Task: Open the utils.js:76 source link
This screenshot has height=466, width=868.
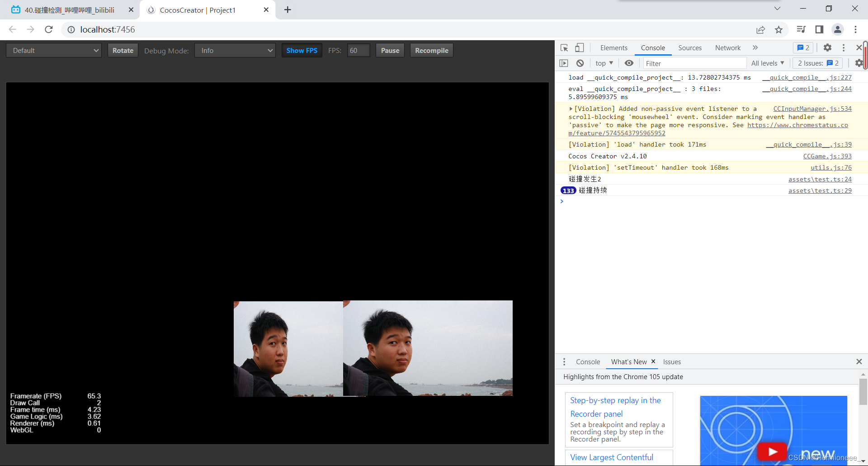Action: (x=831, y=167)
